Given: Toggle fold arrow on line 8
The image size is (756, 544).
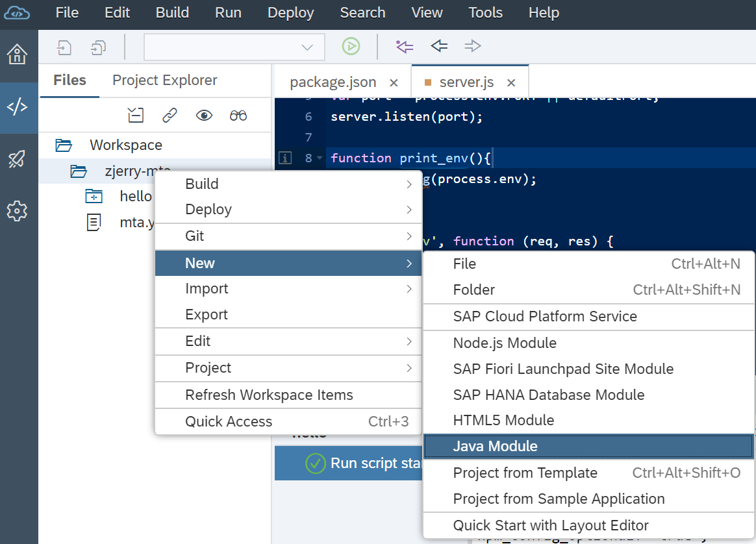Looking at the screenshot, I should 320,158.
